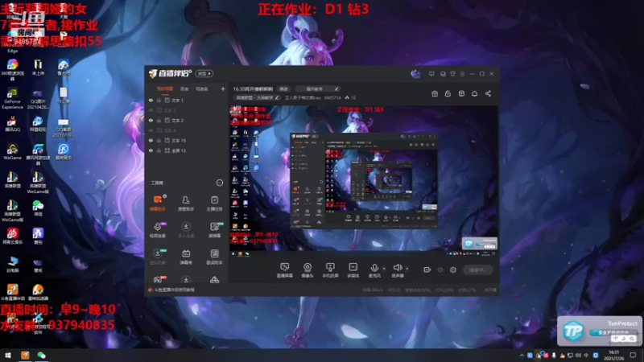Switch to the second scene tab
Image resolution: width=644 pixels, height=362 pixels.
(x=184, y=88)
